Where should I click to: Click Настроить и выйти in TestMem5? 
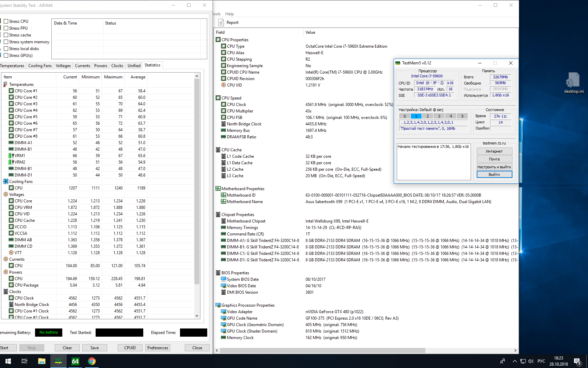click(x=494, y=167)
